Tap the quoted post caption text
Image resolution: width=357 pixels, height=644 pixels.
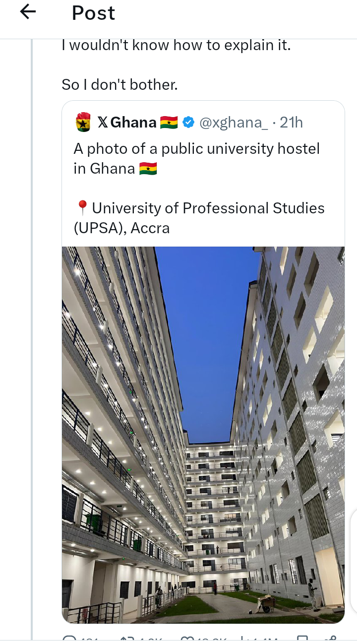[196, 149]
